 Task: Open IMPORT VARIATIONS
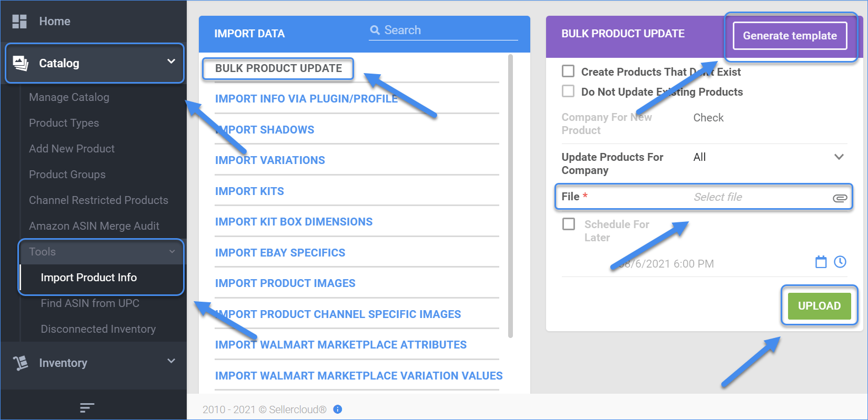(270, 160)
